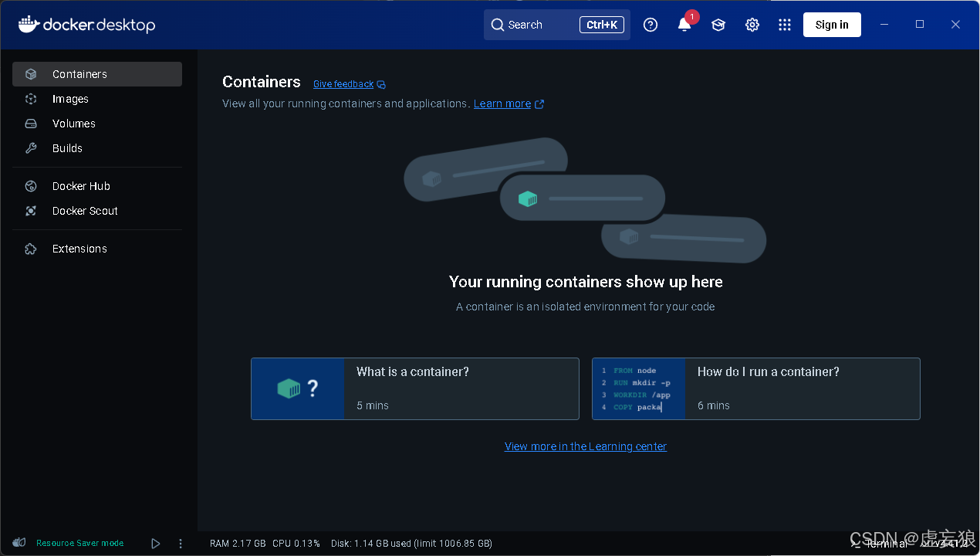This screenshot has height=556, width=980.
Task: Open the Terminal in the status bar
Action: 878,544
